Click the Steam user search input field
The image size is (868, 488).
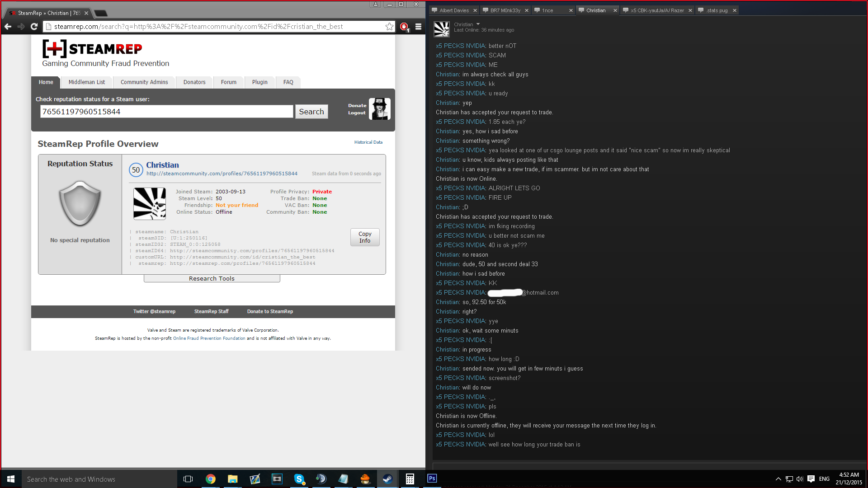pyautogui.click(x=167, y=112)
